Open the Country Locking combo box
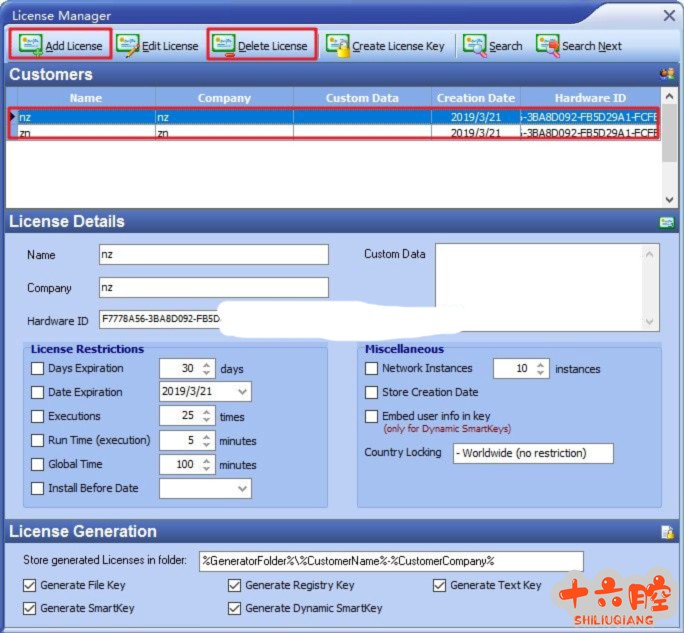This screenshot has width=684, height=633. (532, 454)
